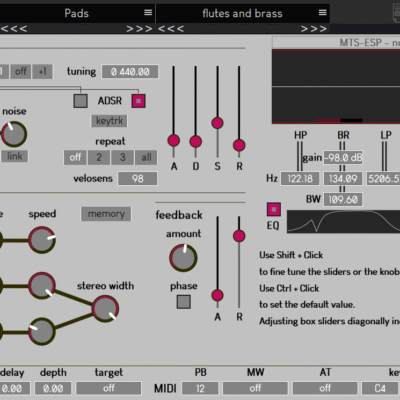Click the envelope Sustain slider handle
The width and height of the screenshot is (400, 400).
point(217,123)
